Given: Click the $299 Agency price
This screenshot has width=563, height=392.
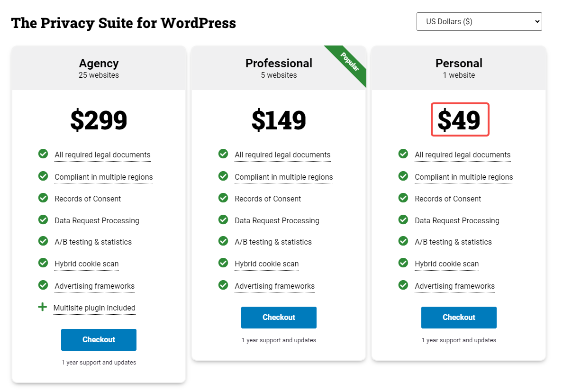Looking at the screenshot, I should coord(99,120).
